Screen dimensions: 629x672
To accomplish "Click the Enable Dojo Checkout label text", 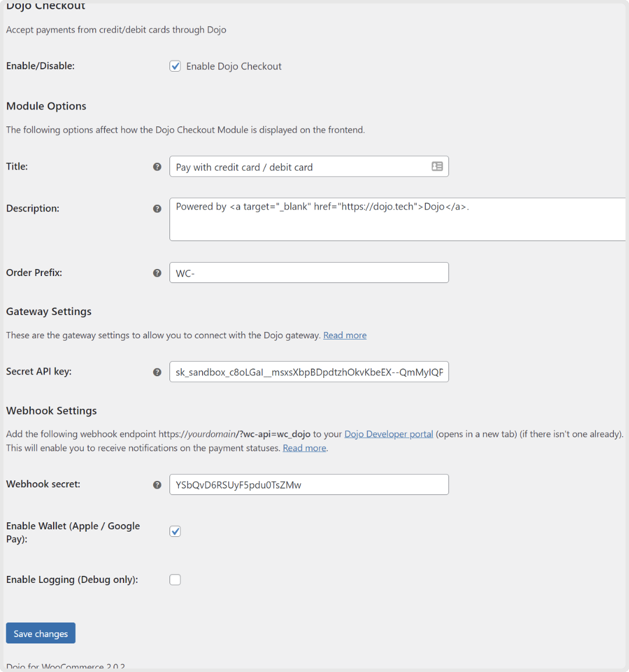I will tap(233, 66).
